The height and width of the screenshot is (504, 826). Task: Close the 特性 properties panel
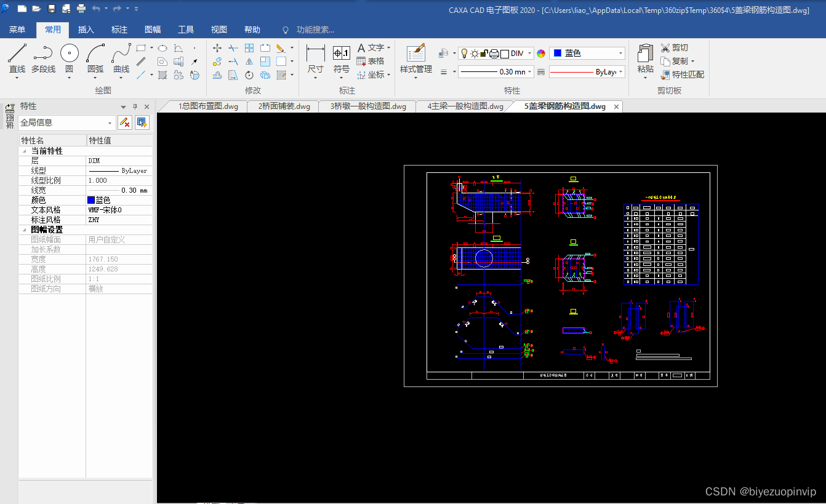coord(146,106)
